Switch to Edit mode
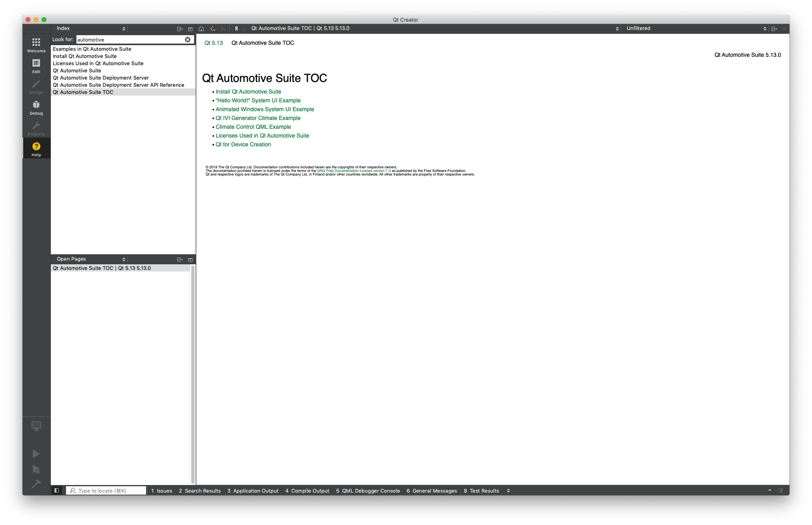The image size is (812, 525). [x=36, y=66]
